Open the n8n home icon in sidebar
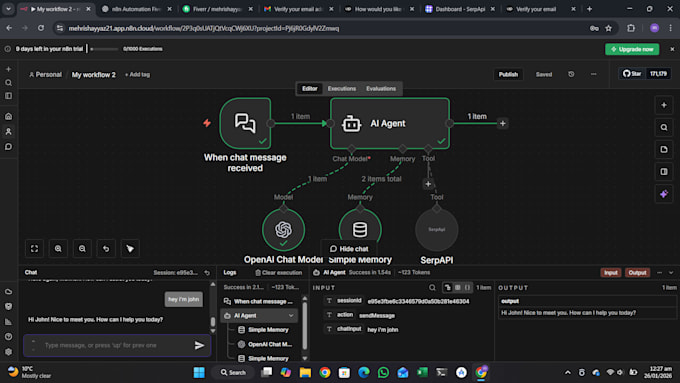 [8, 116]
